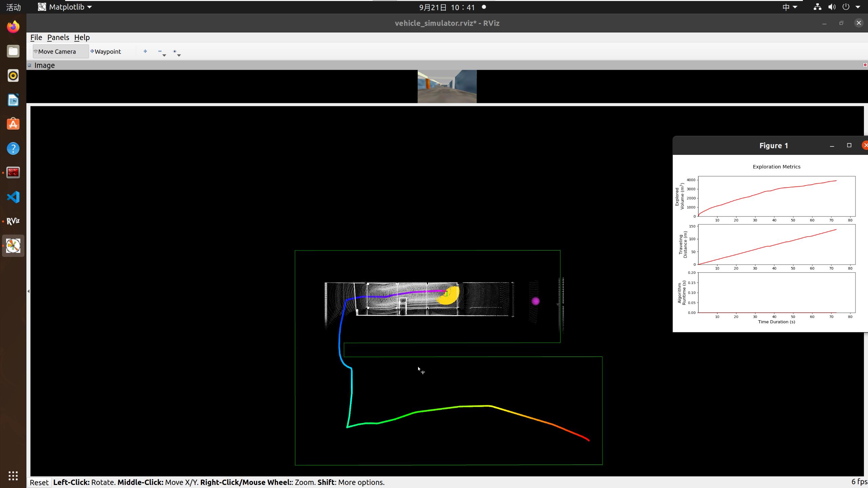Open the Matplotlib app from dock
The height and width of the screenshot is (488, 868).
[x=13, y=246]
